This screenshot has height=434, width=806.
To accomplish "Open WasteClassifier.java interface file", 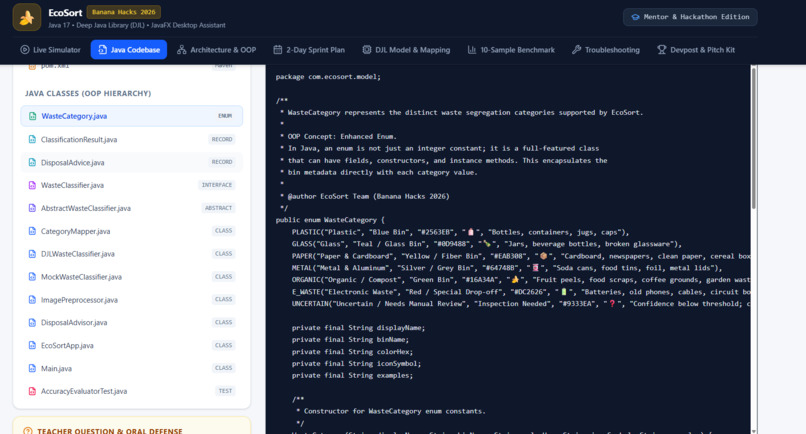I will tap(132, 185).
